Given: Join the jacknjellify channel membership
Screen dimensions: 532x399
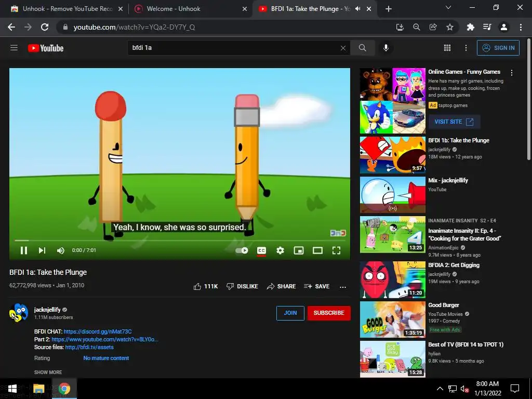Looking at the screenshot, I should [290, 313].
